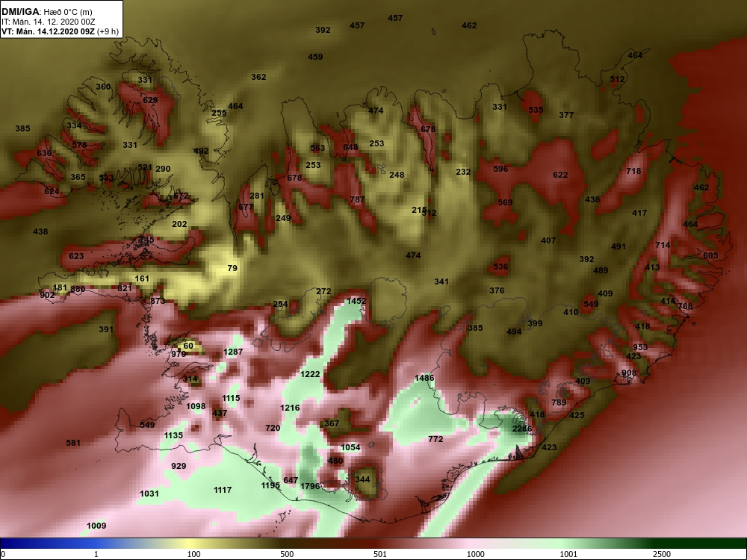Image resolution: width=747 pixels, height=560 pixels.
Task: Click the map value '768'
Action: click(x=685, y=306)
